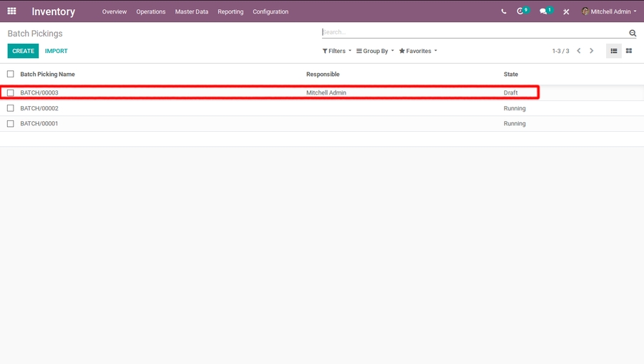Toggle the select-all header checkbox
644x364 pixels.
11,74
